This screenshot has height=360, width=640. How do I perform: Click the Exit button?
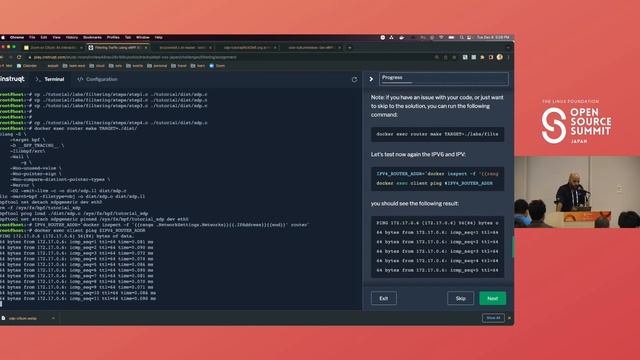384,298
